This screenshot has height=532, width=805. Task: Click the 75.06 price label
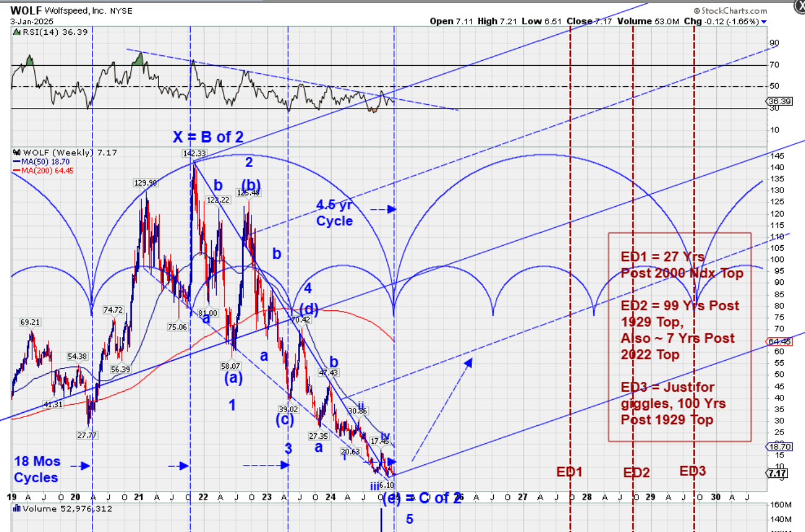pos(177,327)
